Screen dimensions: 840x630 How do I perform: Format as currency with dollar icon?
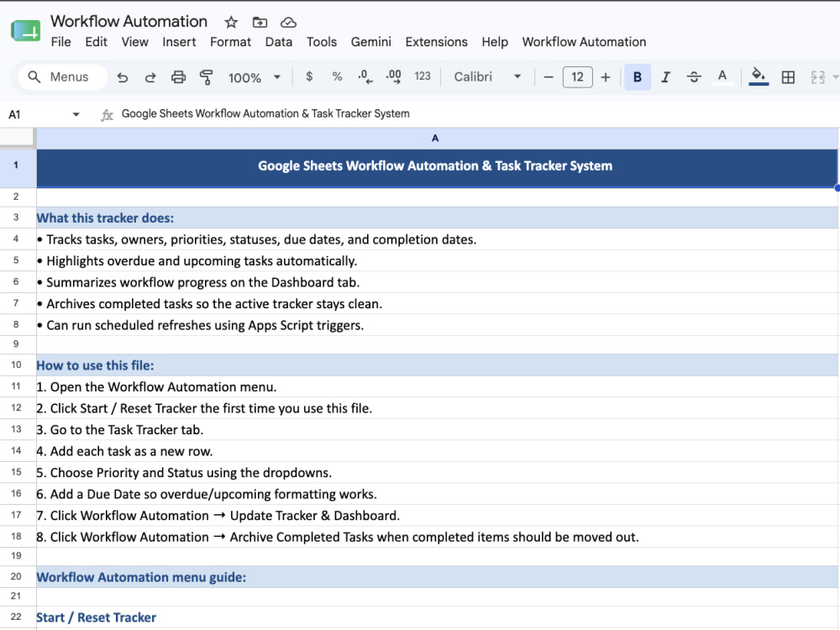[x=309, y=76]
